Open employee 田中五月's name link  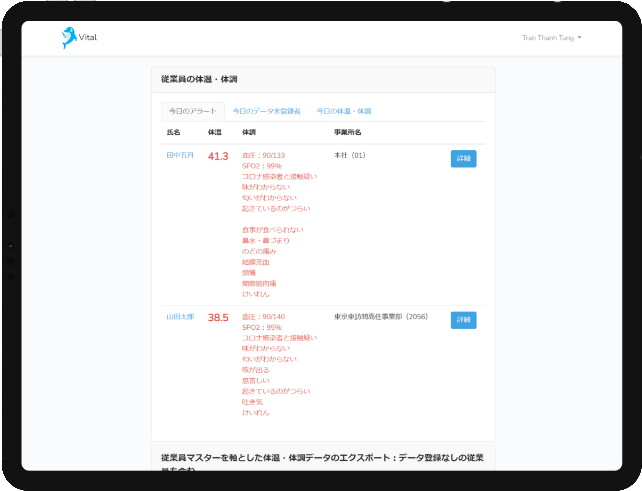point(180,156)
